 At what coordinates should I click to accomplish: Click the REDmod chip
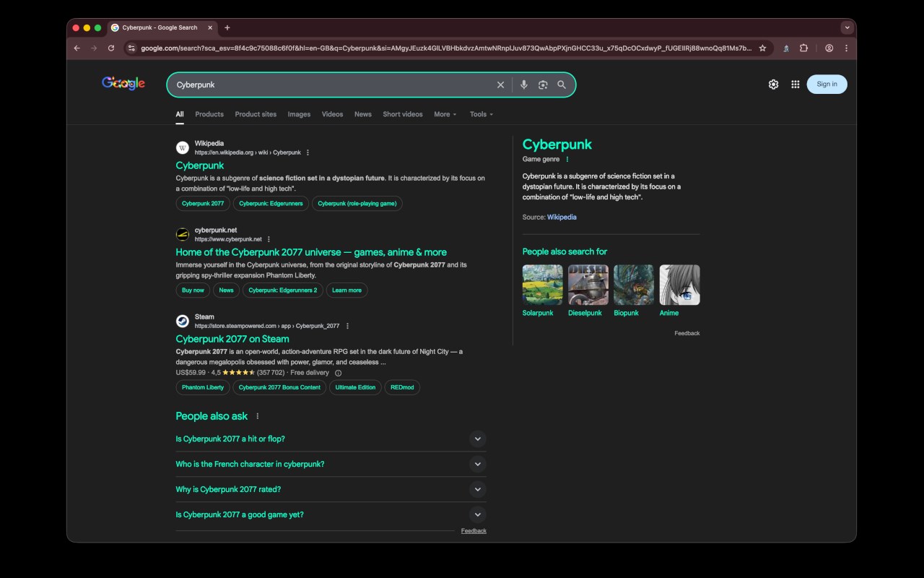pos(402,387)
